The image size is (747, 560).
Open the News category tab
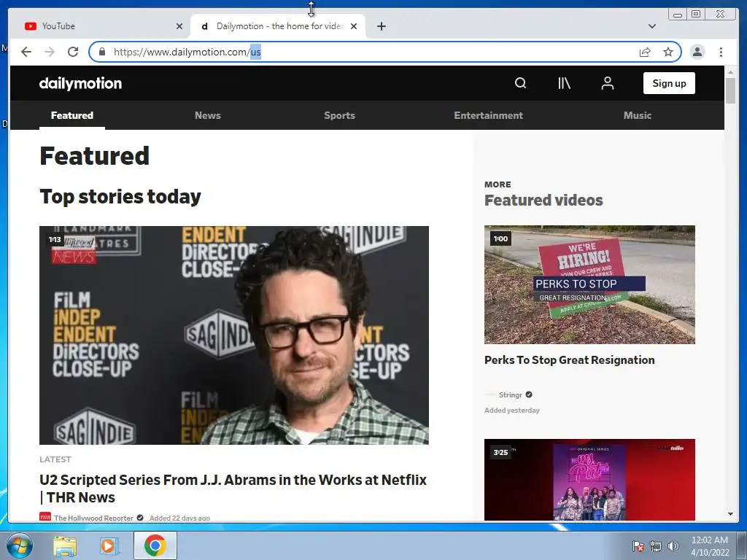(x=208, y=115)
